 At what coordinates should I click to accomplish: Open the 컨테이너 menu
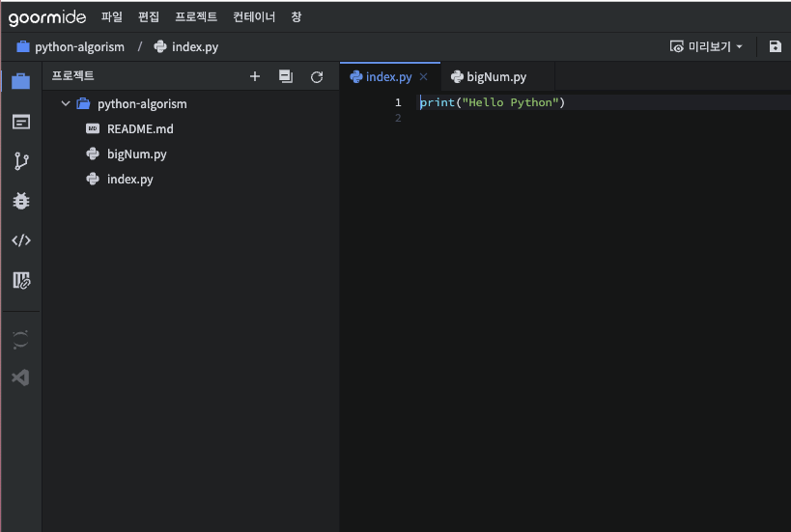(254, 16)
